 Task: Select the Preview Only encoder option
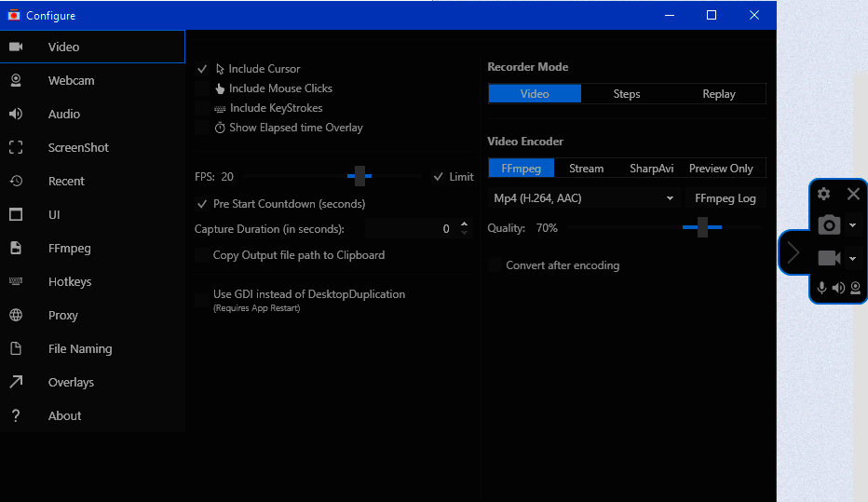[x=720, y=169]
